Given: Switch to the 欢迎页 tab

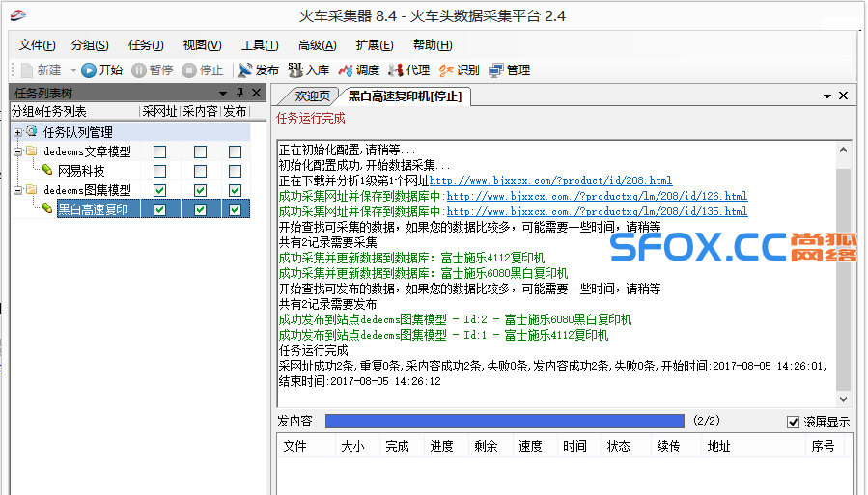Looking at the screenshot, I should (x=312, y=96).
